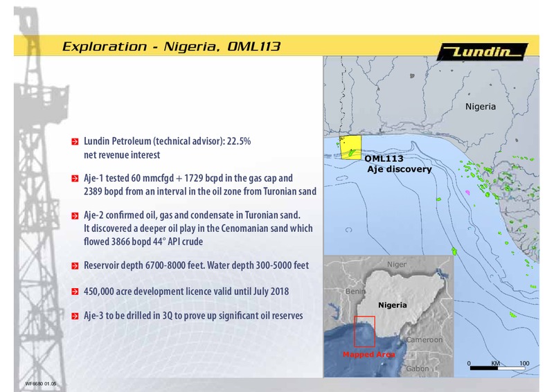Image resolution: width=554 pixels, height=392 pixels.
Task: Click the red arrow bullet beside 'Reservoir depth'
Action: point(75,266)
